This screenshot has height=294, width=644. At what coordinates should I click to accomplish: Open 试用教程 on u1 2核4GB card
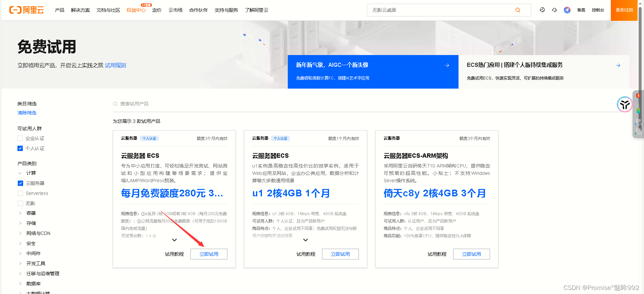point(306,254)
